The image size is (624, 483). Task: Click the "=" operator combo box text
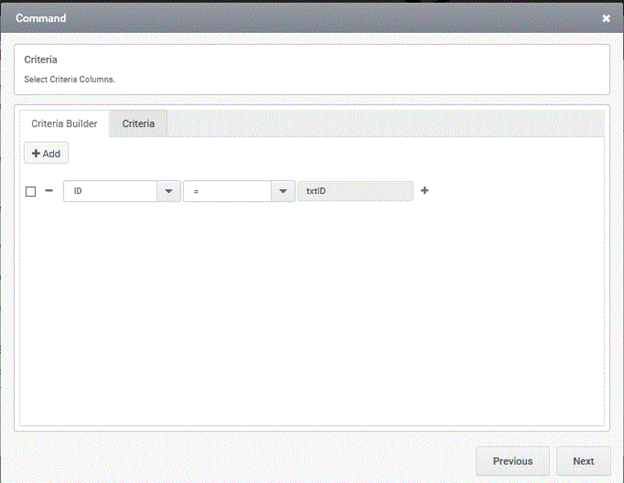pyautogui.click(x=227, y=191)
